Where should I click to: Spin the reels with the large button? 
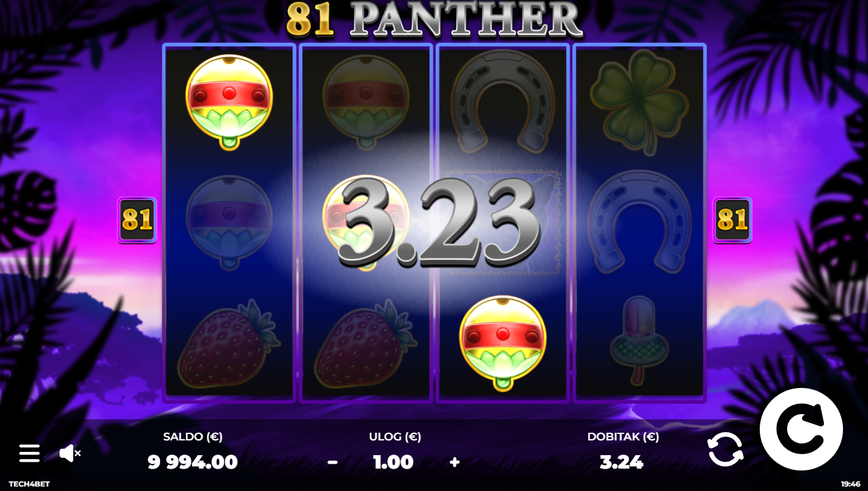point(801,429)
